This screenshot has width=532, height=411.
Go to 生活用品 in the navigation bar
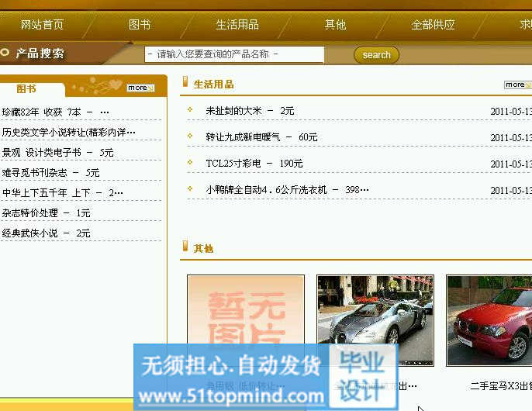tap(237, 25)
